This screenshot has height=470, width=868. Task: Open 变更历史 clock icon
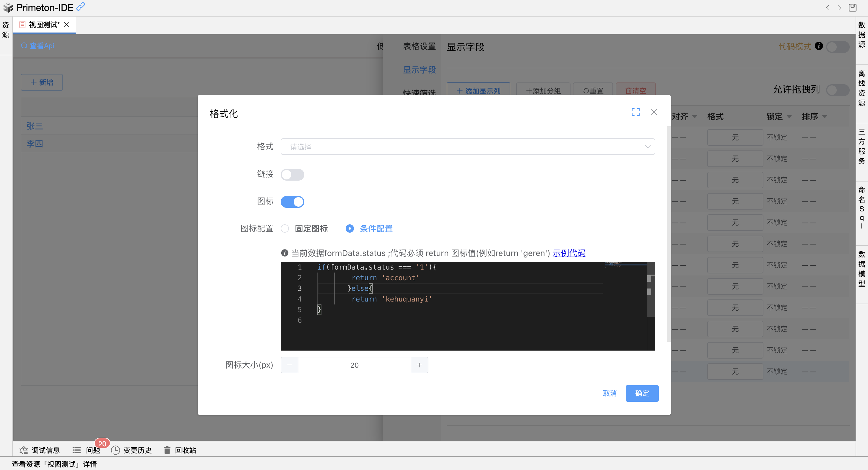(x=115, y=450)
